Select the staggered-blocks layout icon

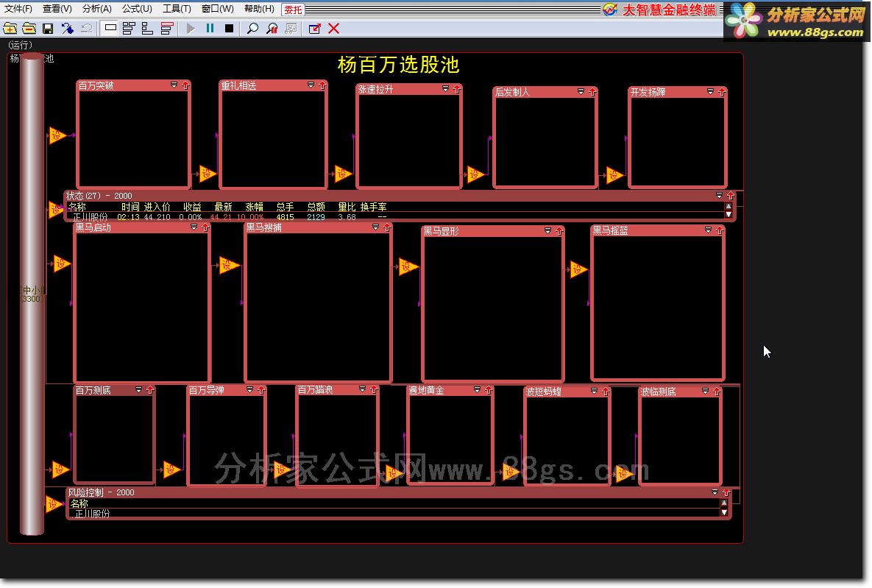(129, 29)
